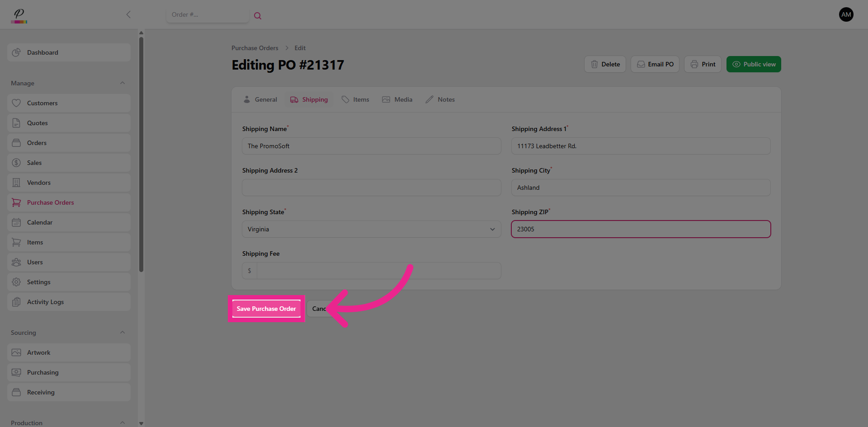Open the Dashboard via its sidebar icon

[x=16, y=52]
